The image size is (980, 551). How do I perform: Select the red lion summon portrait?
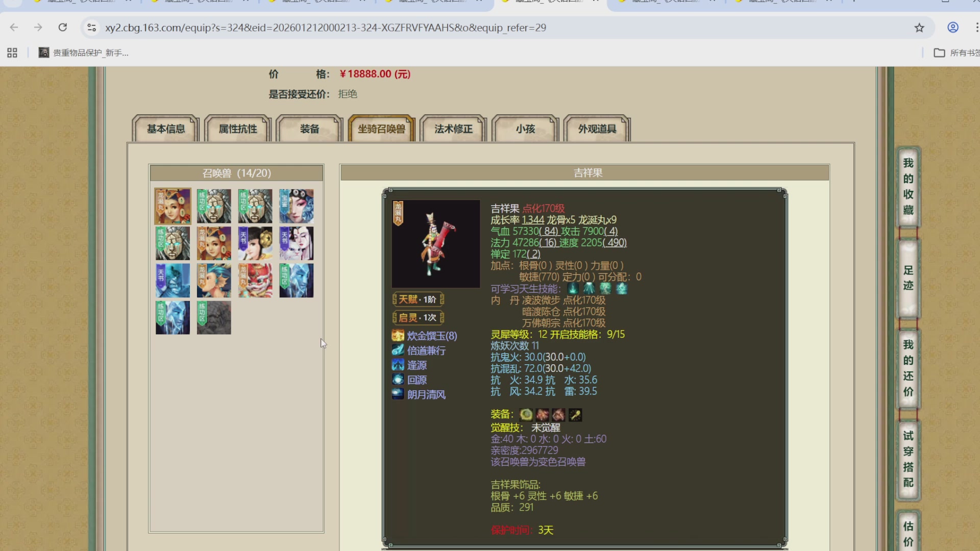pyautogui.click(x=255, y=281)
